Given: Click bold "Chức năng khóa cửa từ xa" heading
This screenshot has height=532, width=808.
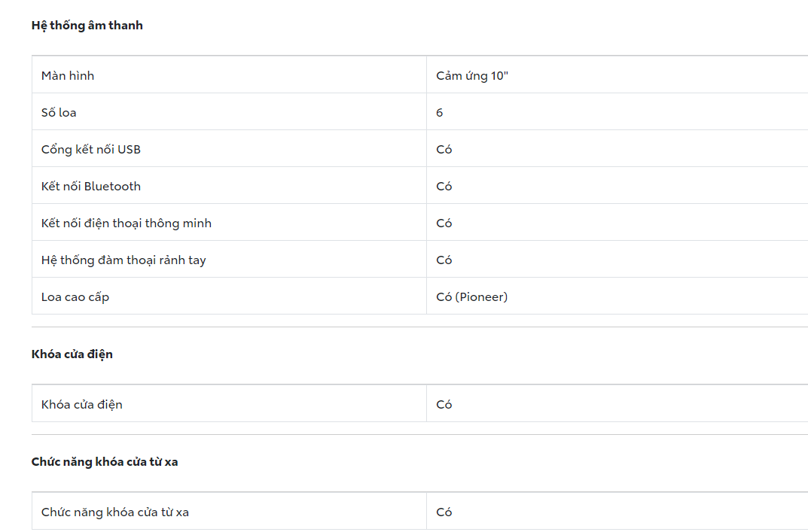Looking at the screenshot, I should (x=105, y=462).
